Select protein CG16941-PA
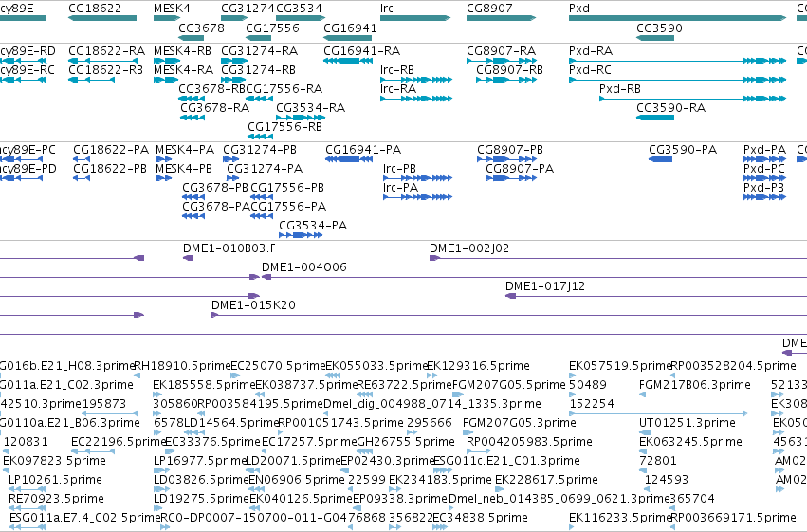807x532 pixels. click(x=363, y=149)
